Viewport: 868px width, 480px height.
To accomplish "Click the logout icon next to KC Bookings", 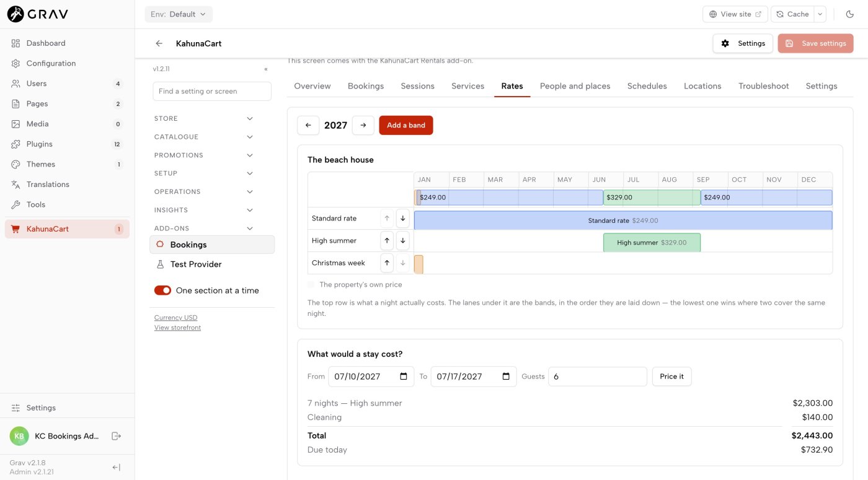I will pos(116,436).
